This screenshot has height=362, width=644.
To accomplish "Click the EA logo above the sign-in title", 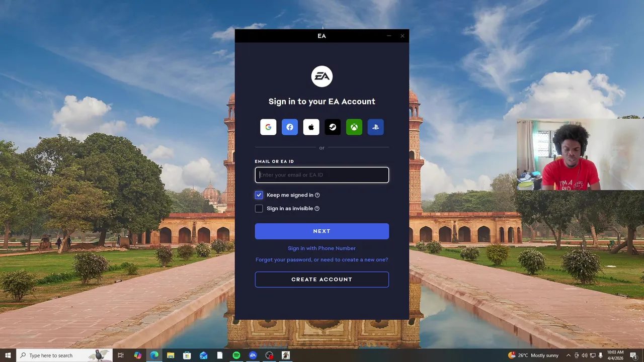I will tap(322, 76).
